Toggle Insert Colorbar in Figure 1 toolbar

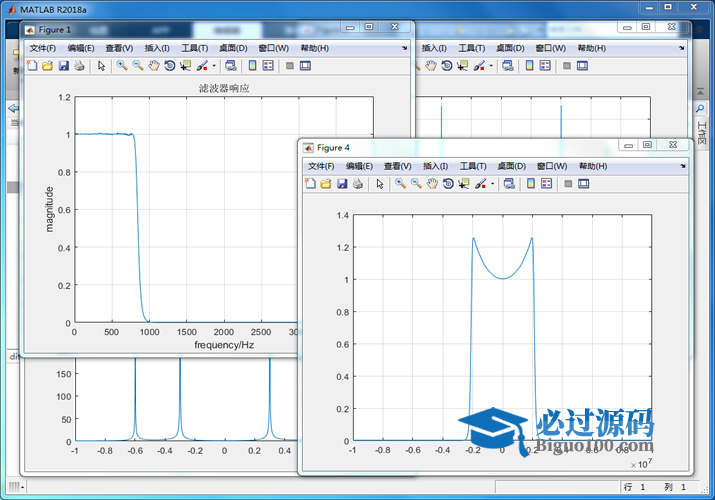point(252,66)
